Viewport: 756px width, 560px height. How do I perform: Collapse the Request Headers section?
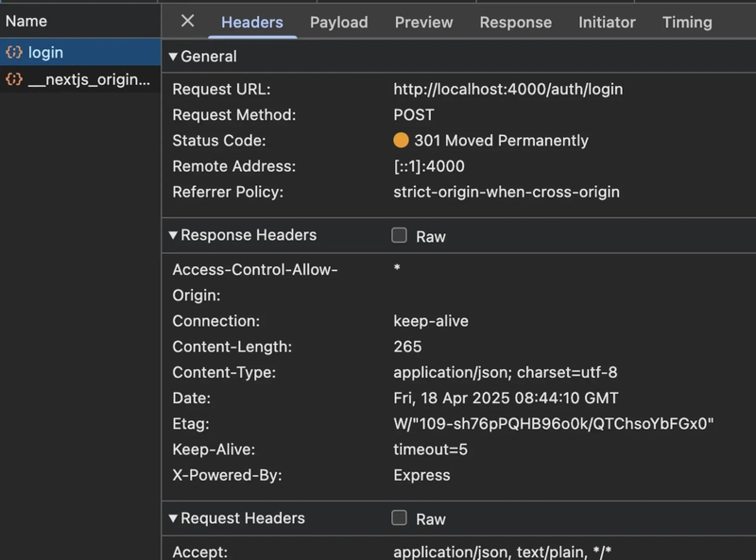point(173,518)
